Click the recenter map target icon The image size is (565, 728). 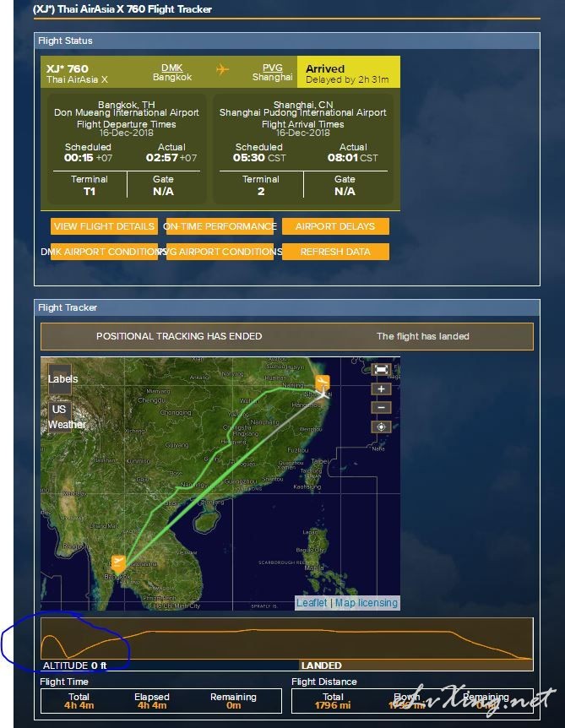pyautogui.click(x=381, y=426)
